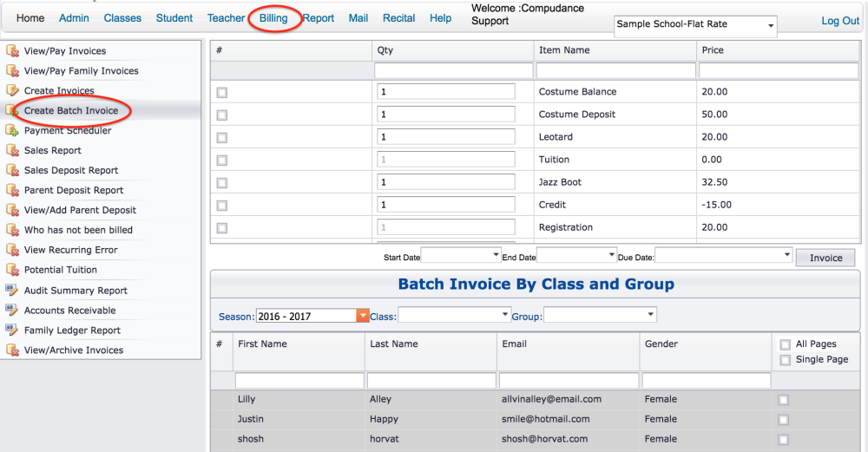Screen dimensions: 868x452
Task: Click the Sales Report icon
Action: point(12,150)
